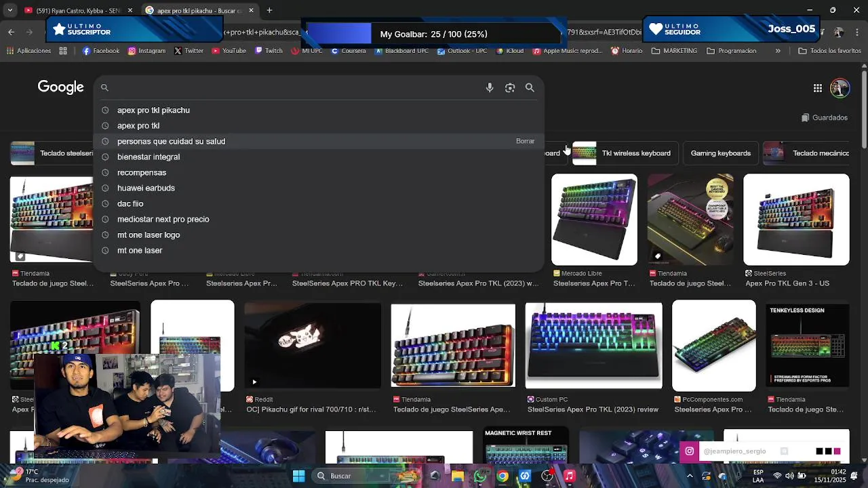The height and width of the screenshot is (488, 868).
Task: Show hidden system tray icons
Action: (691, 476)
